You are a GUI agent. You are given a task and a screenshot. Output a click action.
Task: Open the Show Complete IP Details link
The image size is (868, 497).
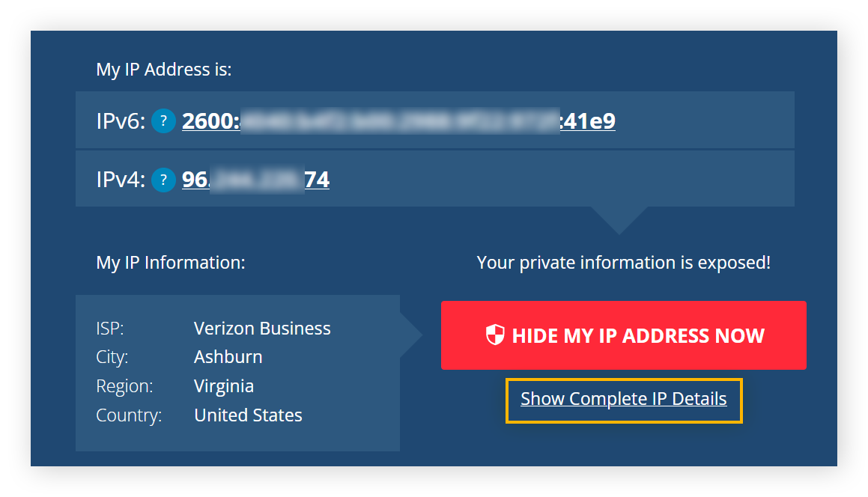623,399
